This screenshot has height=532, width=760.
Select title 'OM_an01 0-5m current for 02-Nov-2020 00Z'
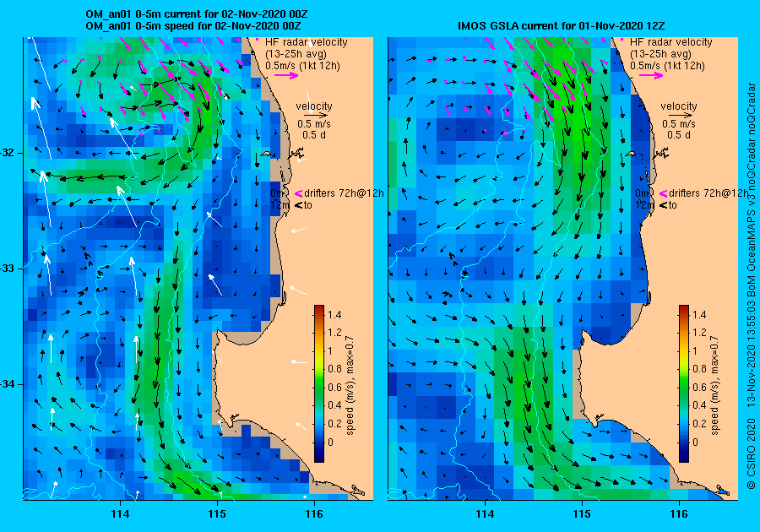click(x=196, y=14)
